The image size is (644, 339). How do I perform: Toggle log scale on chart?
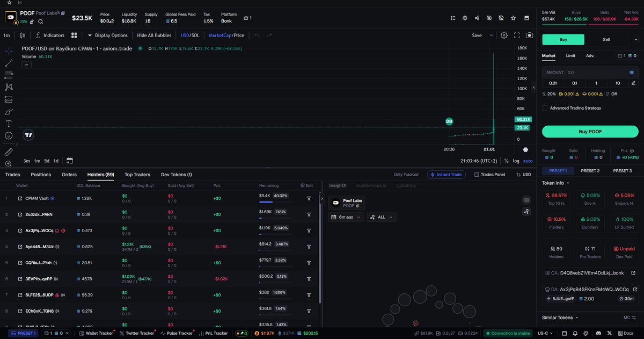coord(516,161)
